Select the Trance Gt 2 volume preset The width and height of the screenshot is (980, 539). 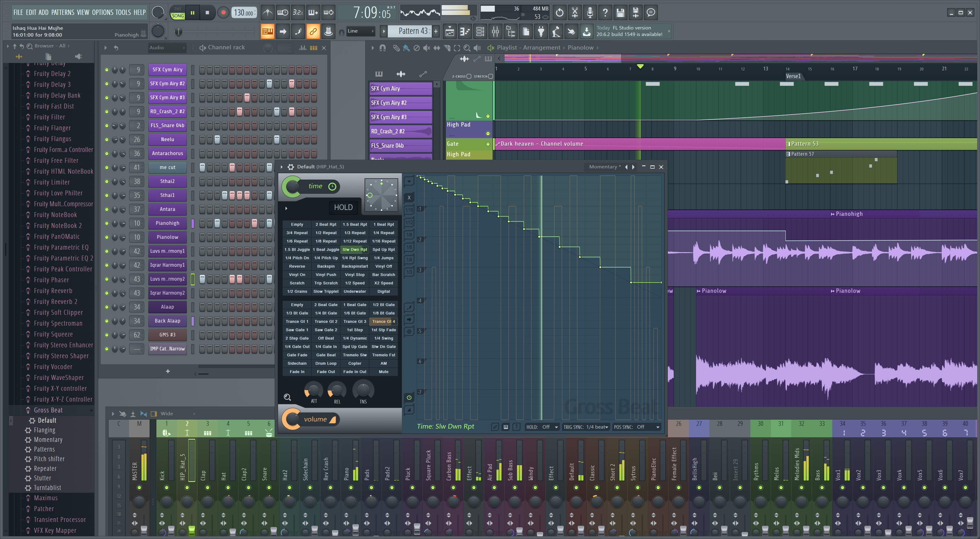tap(326, 322)
